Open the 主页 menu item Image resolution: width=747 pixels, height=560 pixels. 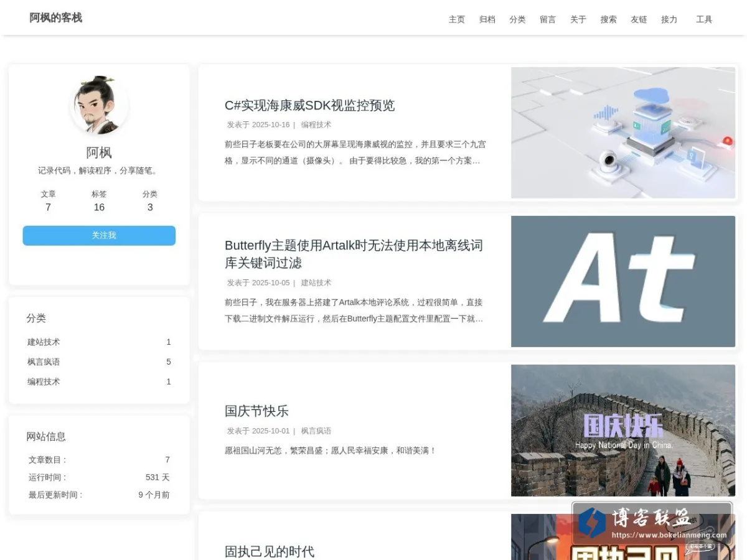(x=456, y=19)
